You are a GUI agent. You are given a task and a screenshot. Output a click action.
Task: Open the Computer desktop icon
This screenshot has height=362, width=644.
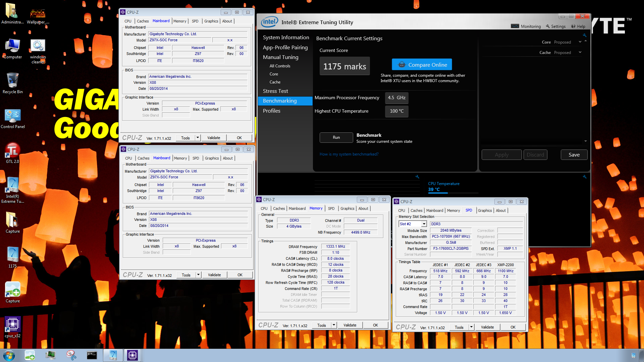click(12, 49)
